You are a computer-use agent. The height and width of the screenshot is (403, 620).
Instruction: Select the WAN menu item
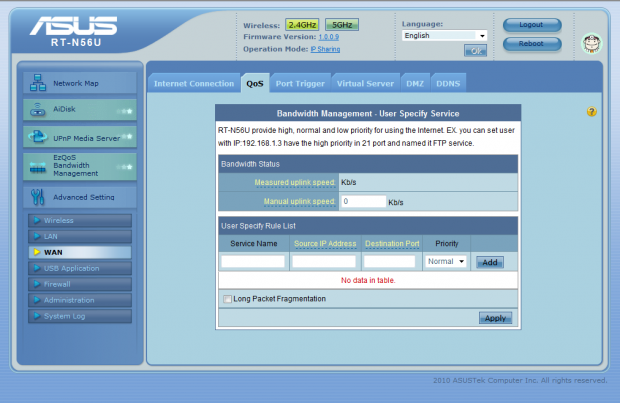(x=80, y=252)
